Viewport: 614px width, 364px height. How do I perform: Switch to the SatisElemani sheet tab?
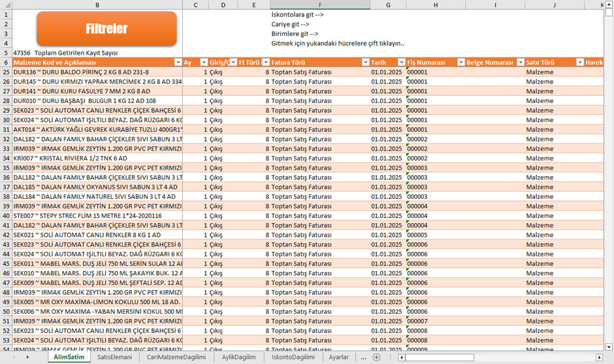[114, 357]
